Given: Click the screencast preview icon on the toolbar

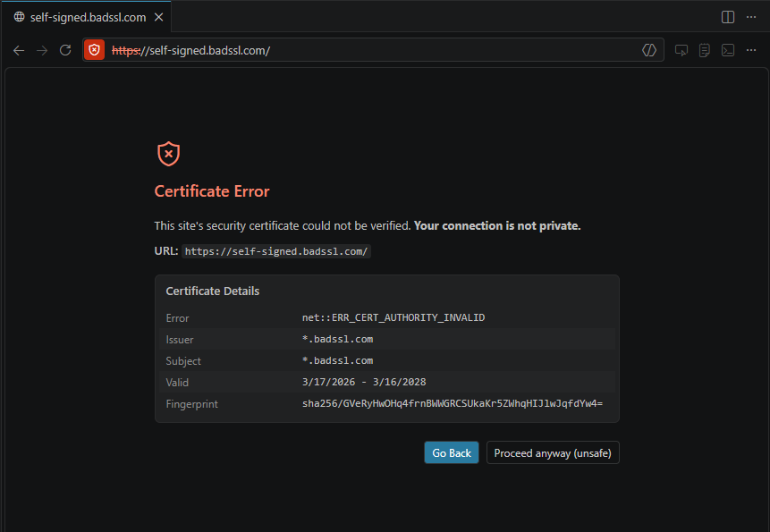Looking at the screenshot, I should (x=681, y=50).
